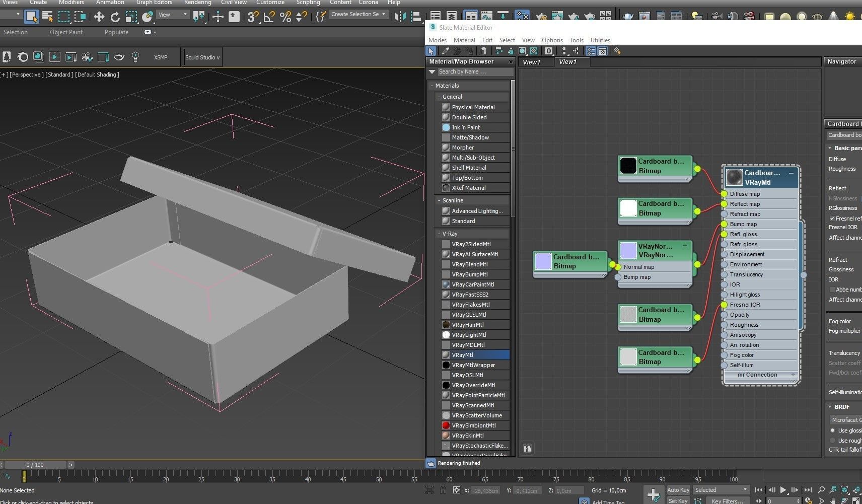Image resolution: width=862 pixels, height=504 pixels.
Task: Toggle the Material/Map Browser panel icon
Action: click(x=591, y=51)
